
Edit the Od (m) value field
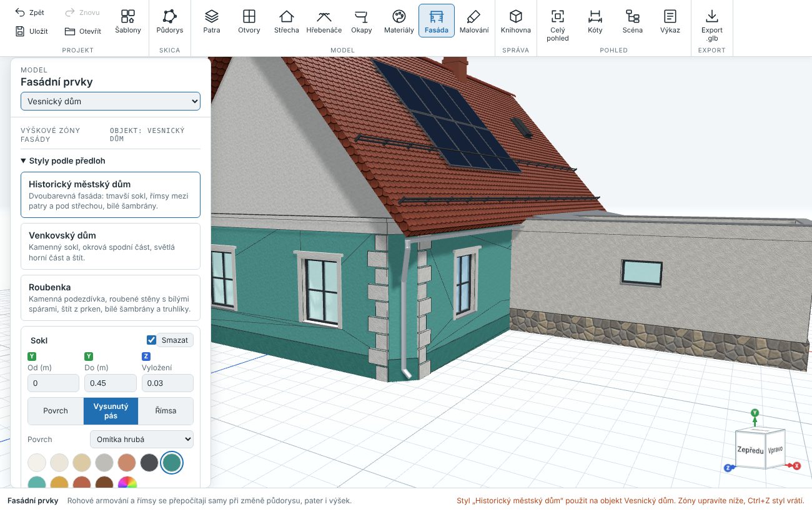[54, 383]
